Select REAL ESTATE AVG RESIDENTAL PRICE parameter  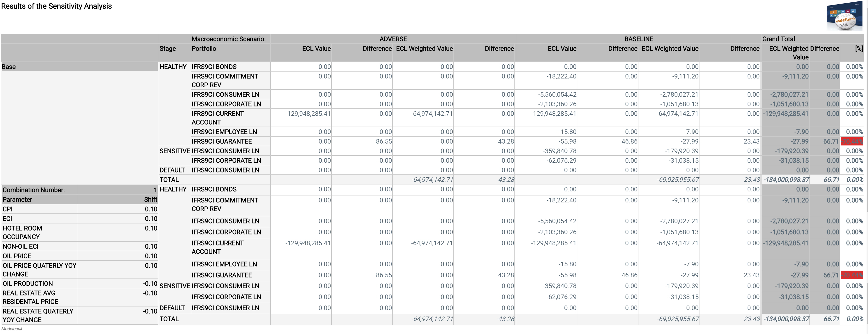coord(30,297)
